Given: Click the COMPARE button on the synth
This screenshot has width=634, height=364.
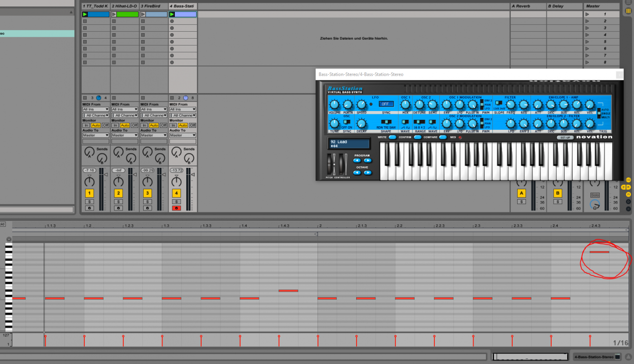Looking at the screenshot, I should (442, 137).
